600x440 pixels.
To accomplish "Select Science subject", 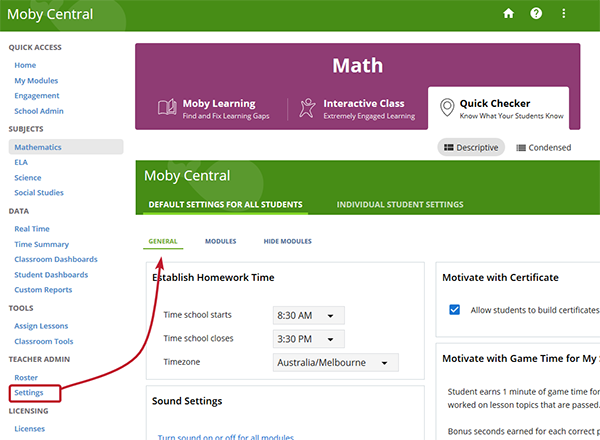I will click(x=28, y=178).
